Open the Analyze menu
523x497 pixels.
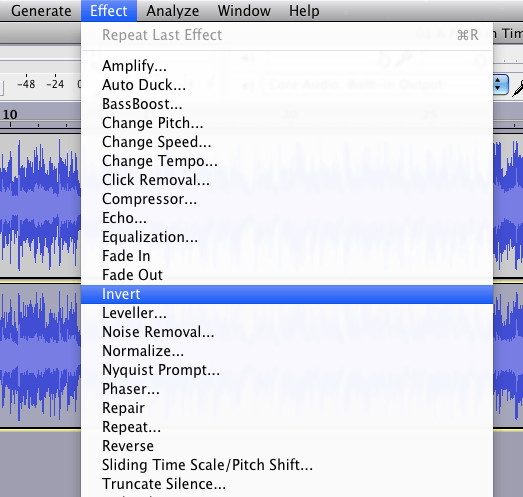pyautogui.click(x=172, y=11)
